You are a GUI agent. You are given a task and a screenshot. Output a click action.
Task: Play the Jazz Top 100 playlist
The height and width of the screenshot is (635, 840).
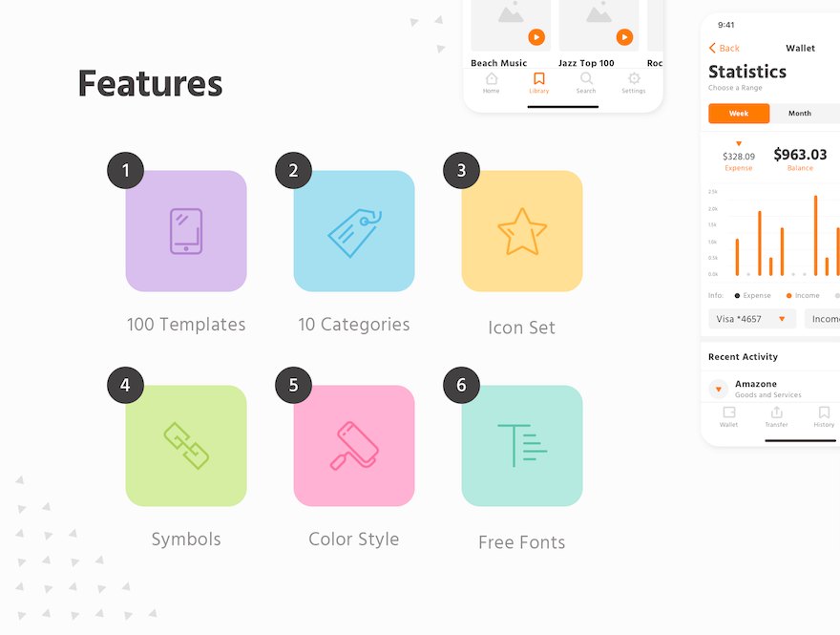point(624,37)
